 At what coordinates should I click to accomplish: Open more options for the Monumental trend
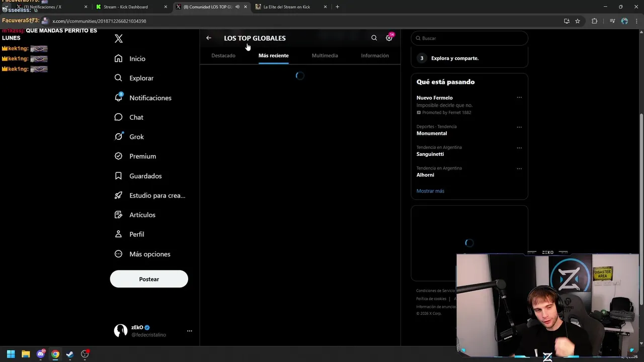click(519, 127)
